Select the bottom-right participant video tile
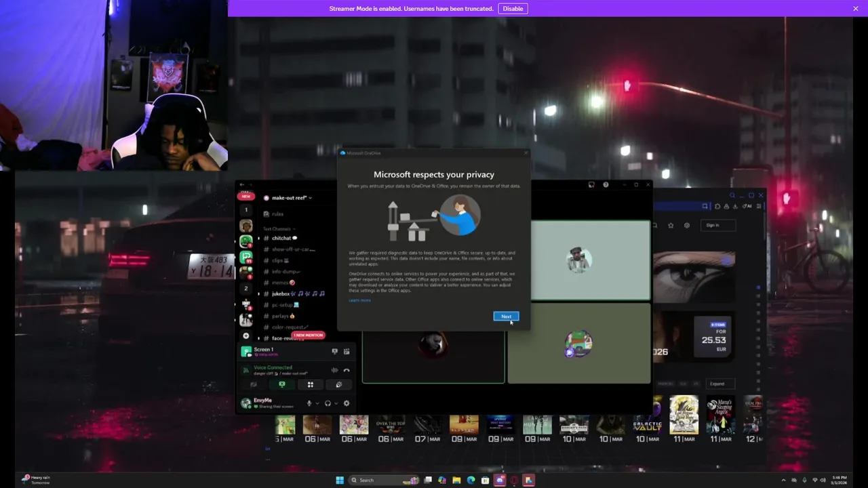The height and width of the screenshot is (488, 868). (x=579, y=343)
